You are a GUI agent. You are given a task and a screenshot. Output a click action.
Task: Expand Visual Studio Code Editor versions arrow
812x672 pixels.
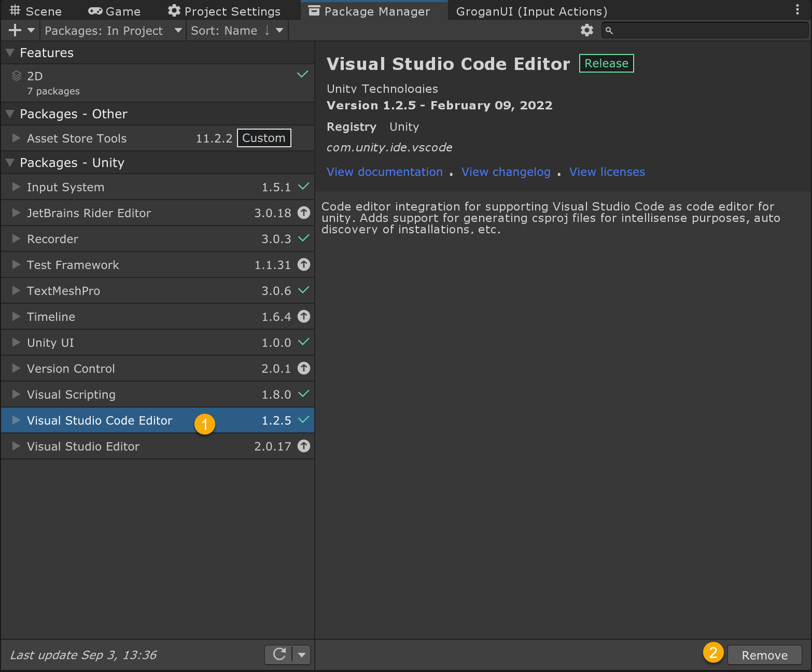pyautogui.click(x=16, y=420)
